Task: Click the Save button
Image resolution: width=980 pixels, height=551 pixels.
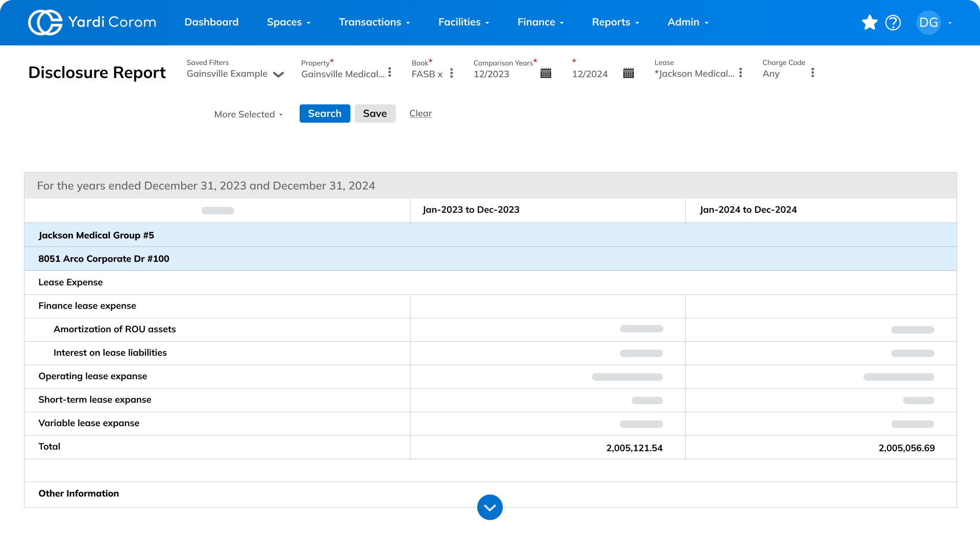Action: [375, 113]
